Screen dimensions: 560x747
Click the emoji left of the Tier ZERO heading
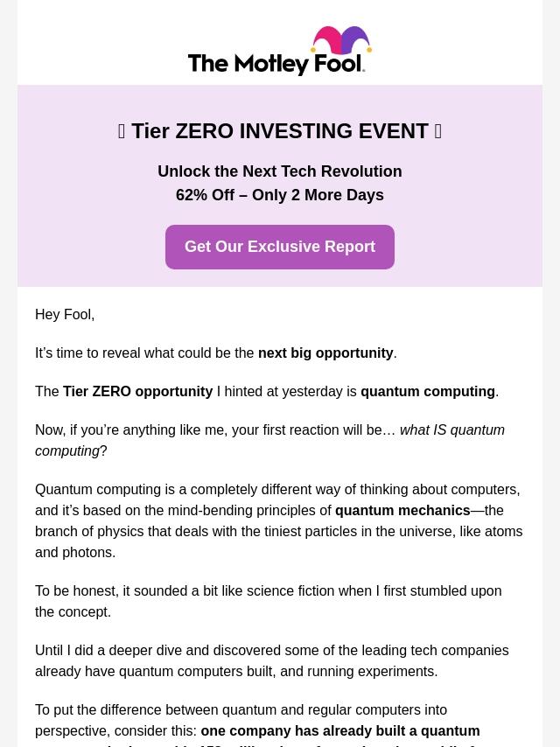click(x=122, y=131)
